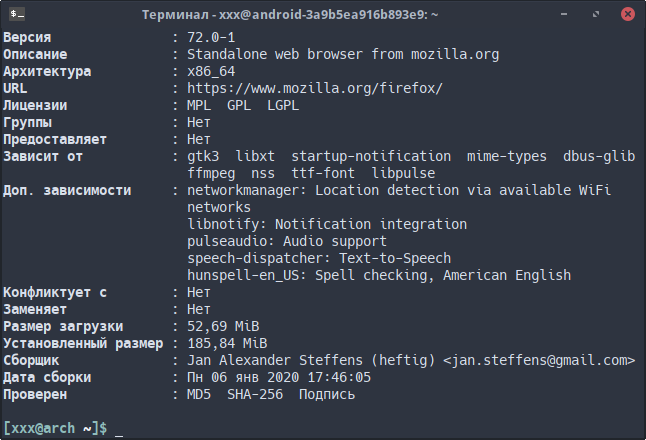Click the gtk3 dependency name
This screenshot has width=646, height=440.
pos(203,157)
